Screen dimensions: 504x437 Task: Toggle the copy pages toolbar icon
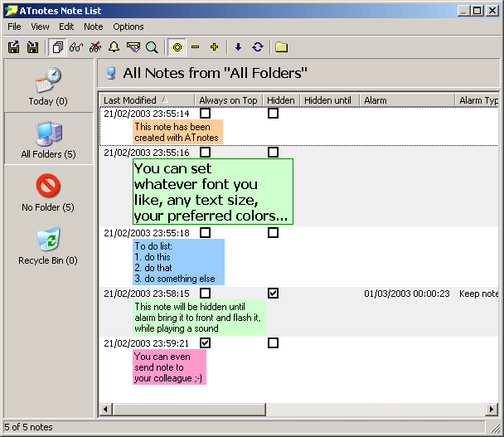pyautogui.click(x=57, y=47)
